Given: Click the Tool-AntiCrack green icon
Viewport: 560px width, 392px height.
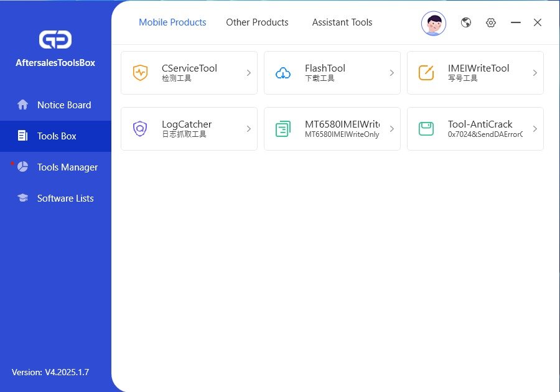Looking at the screenshot, I should point(426,129).
